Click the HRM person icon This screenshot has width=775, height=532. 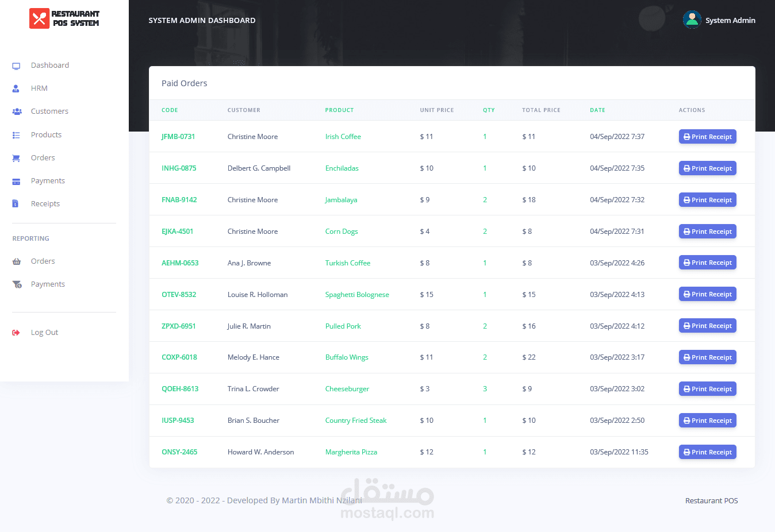(x=16, y=88)
